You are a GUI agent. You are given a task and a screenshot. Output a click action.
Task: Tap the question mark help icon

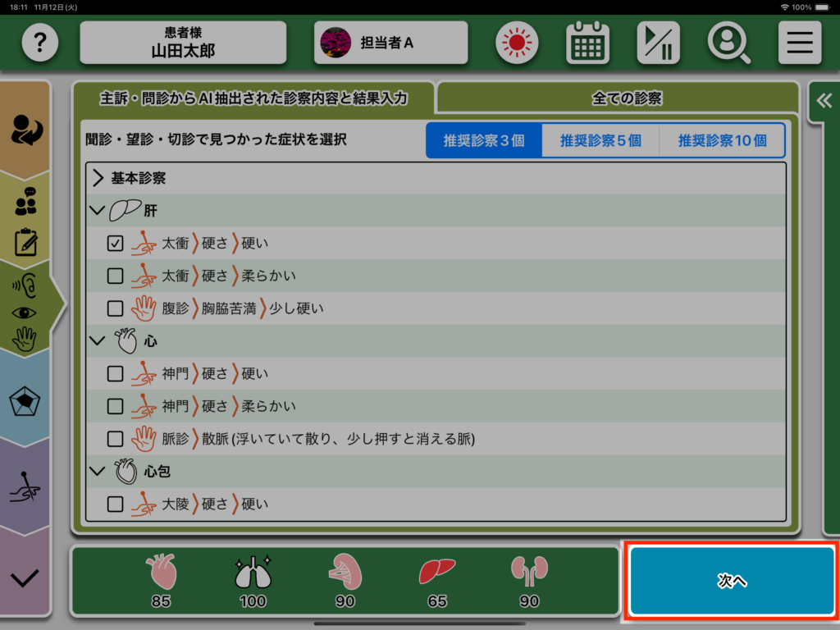[x=40, y=43]
